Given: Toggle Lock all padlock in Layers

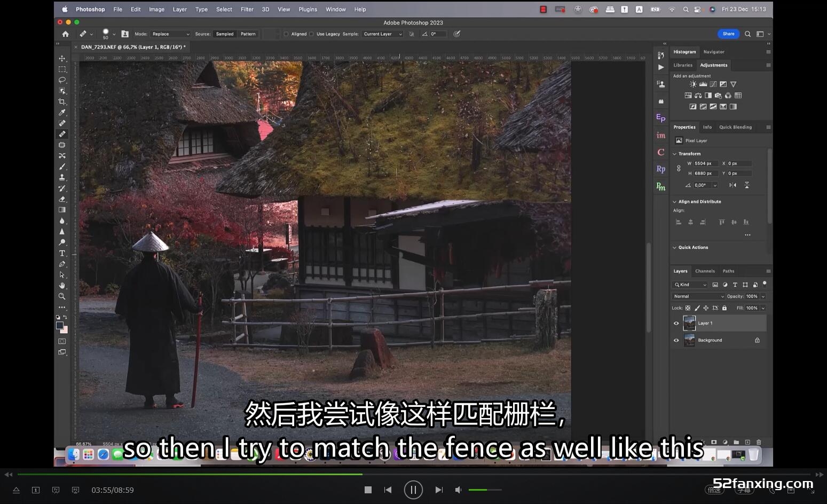Looking at the screenshot, I should click(x=724, y=308).
